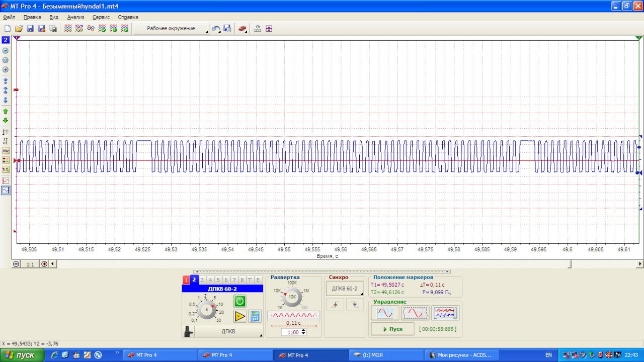Select the rising edge sync trigger
This screenshot has height=362, width=644.
pos(335,304)
